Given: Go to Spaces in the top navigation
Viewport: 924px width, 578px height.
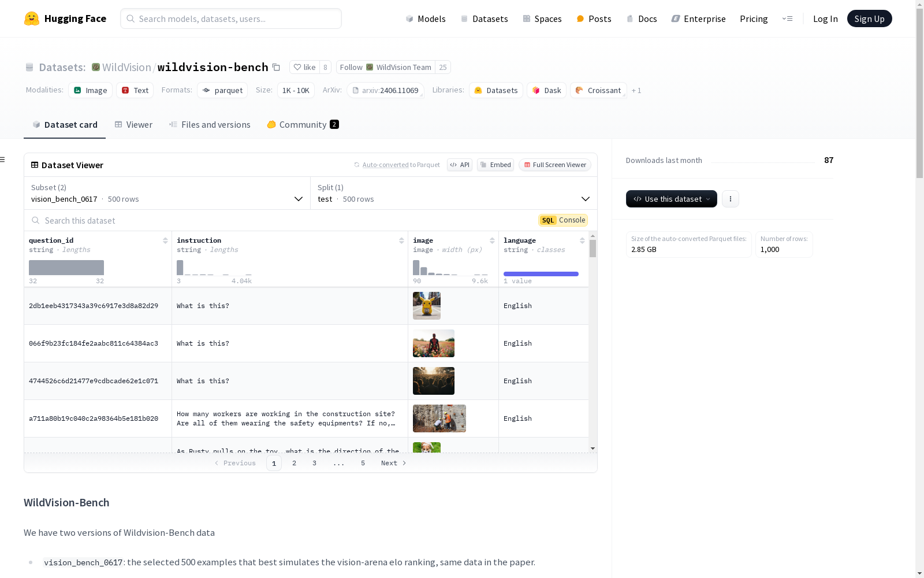Looking at the screenshot, I should [x=542, y=18].
